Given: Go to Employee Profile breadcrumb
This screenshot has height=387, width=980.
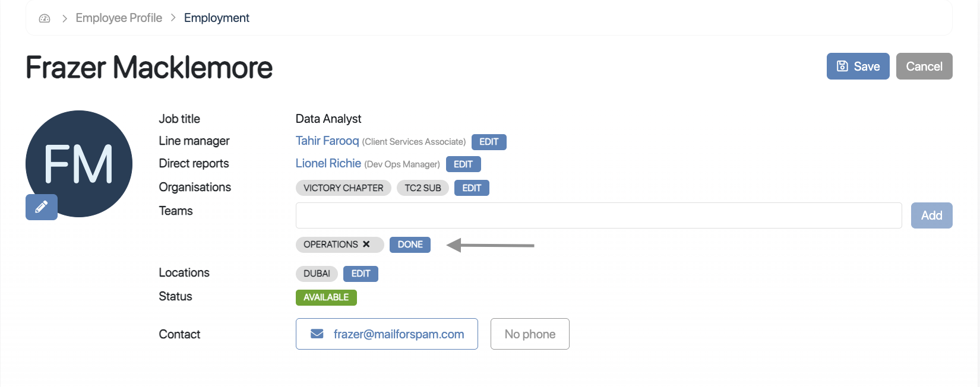Looking at the screenshot, I should coord(119,18).
